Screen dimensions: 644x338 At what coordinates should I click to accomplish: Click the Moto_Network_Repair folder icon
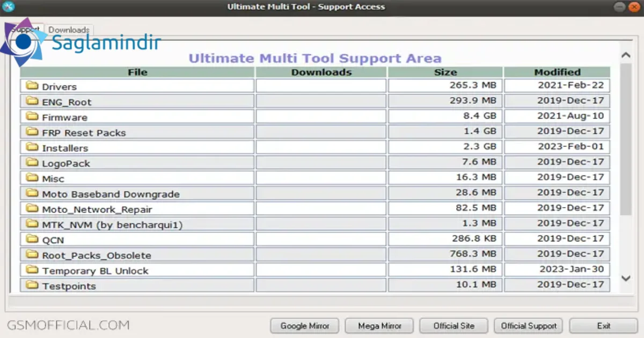click(x=33, y=209)
